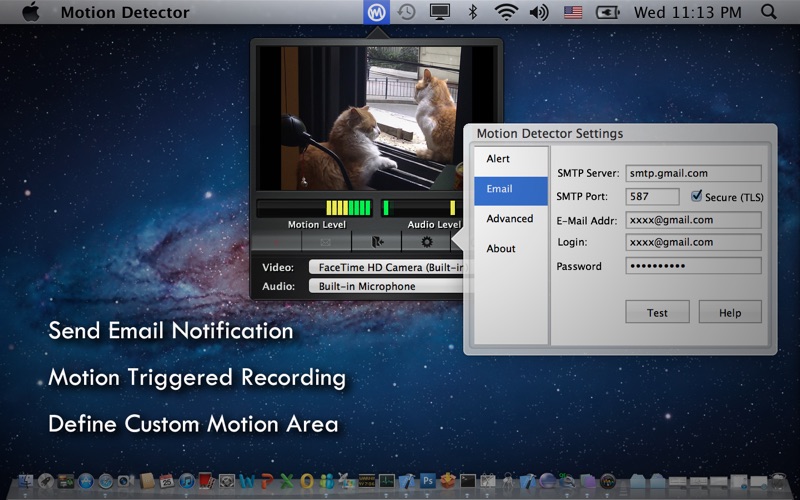The height and width of the screenshot is (500, 800).
Task: Click the Test button
Action: click(657, 312)
